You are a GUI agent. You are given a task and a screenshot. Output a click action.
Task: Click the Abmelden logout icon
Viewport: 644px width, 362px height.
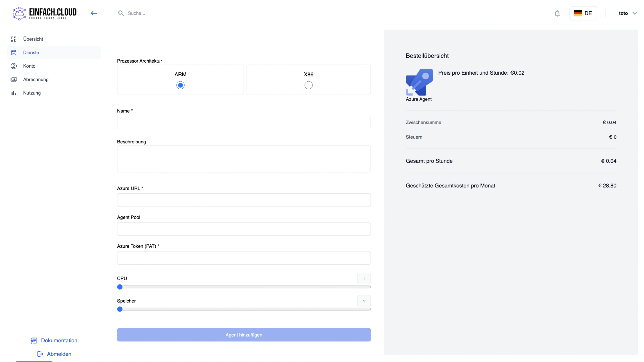point(40,354)
